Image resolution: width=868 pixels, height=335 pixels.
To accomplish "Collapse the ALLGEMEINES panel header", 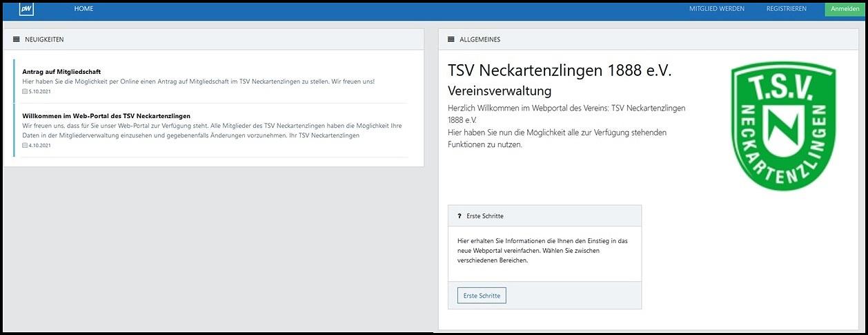I will click(649, 39).
